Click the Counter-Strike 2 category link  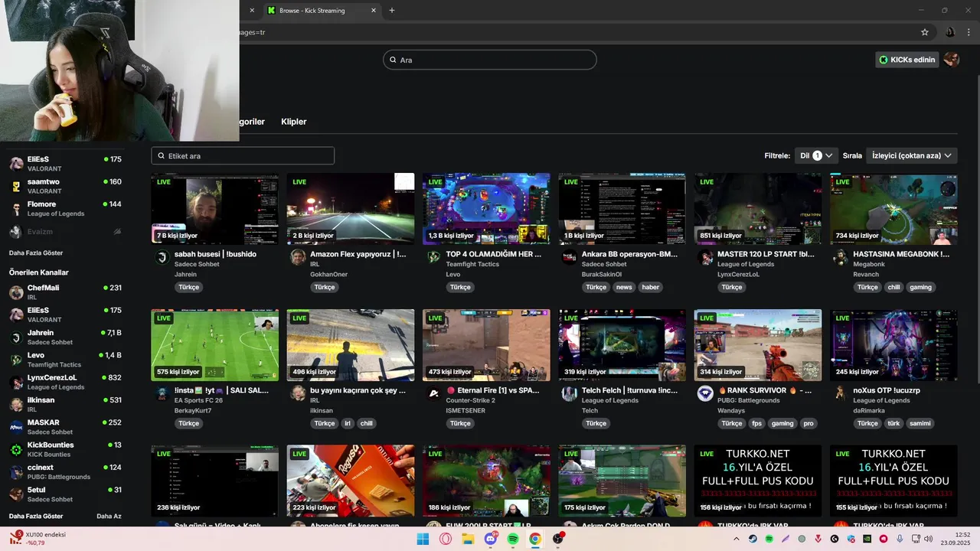[471, 400]
